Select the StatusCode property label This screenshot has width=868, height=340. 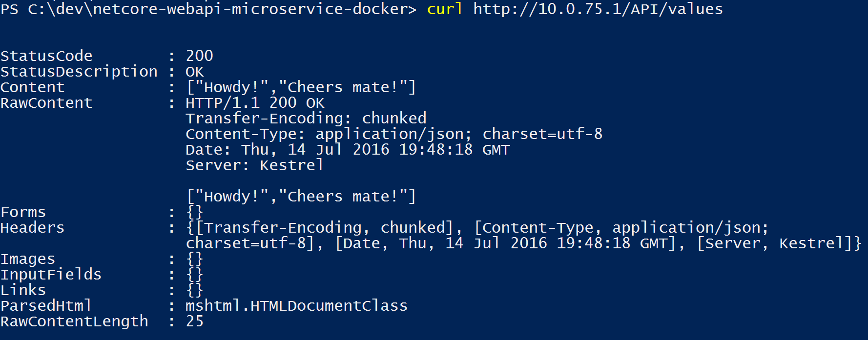click(46, 56)
